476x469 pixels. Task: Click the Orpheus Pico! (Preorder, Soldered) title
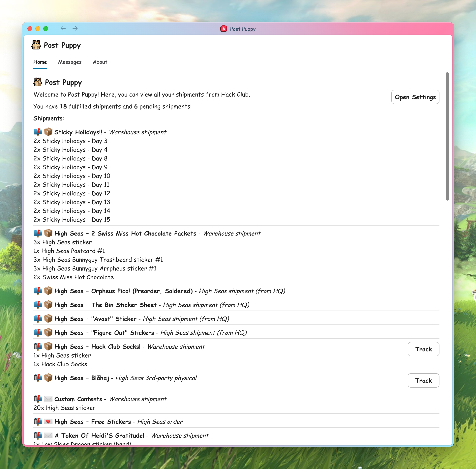point(123,291)
